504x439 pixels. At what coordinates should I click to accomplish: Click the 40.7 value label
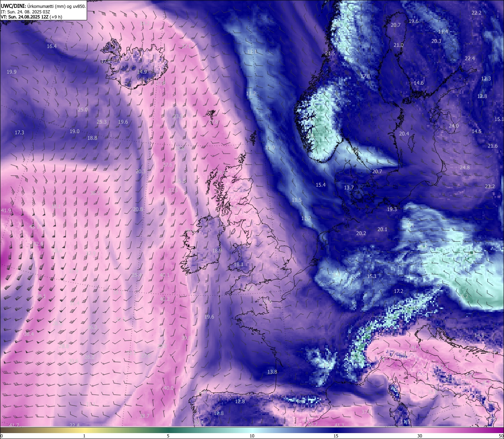pyautogui.click(x=312, y=424)
